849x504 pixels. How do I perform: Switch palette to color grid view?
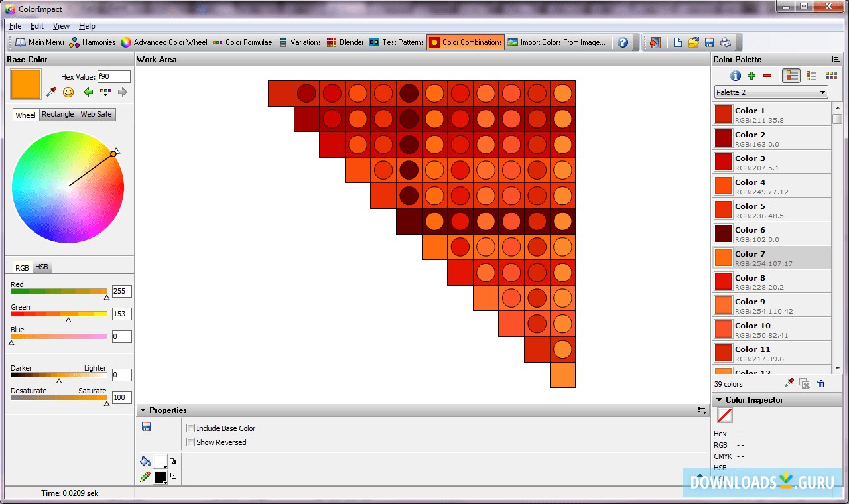tap(831, 76)
